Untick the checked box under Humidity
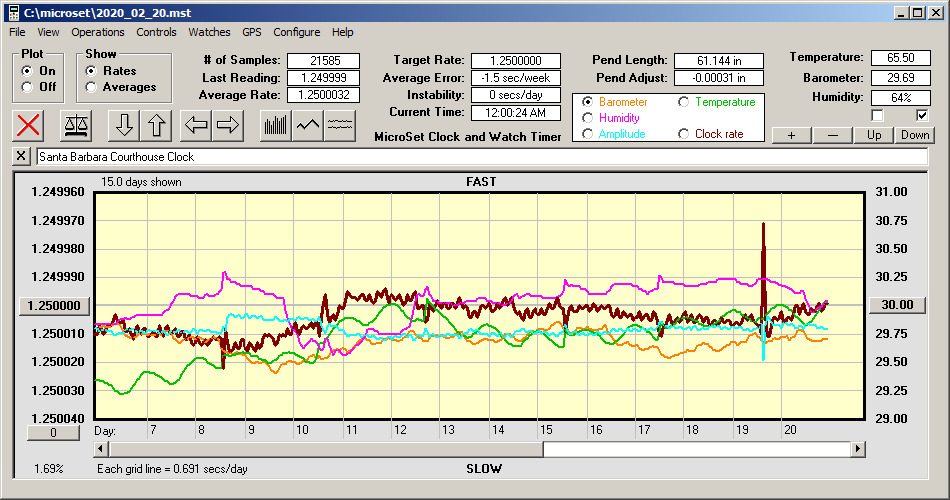Image resolution: width=950 pixels, height=500 pixels. coord(922,115)
